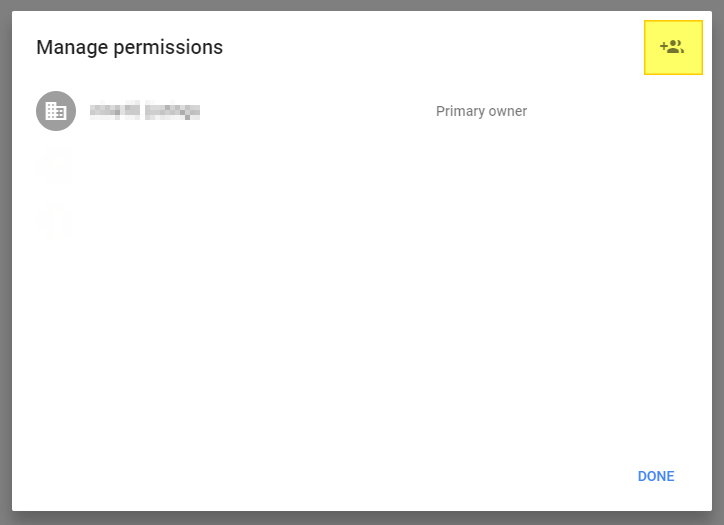Click the dimmed backdrop outside the dialog
The image size is (724, 525).
pos(5,300)
